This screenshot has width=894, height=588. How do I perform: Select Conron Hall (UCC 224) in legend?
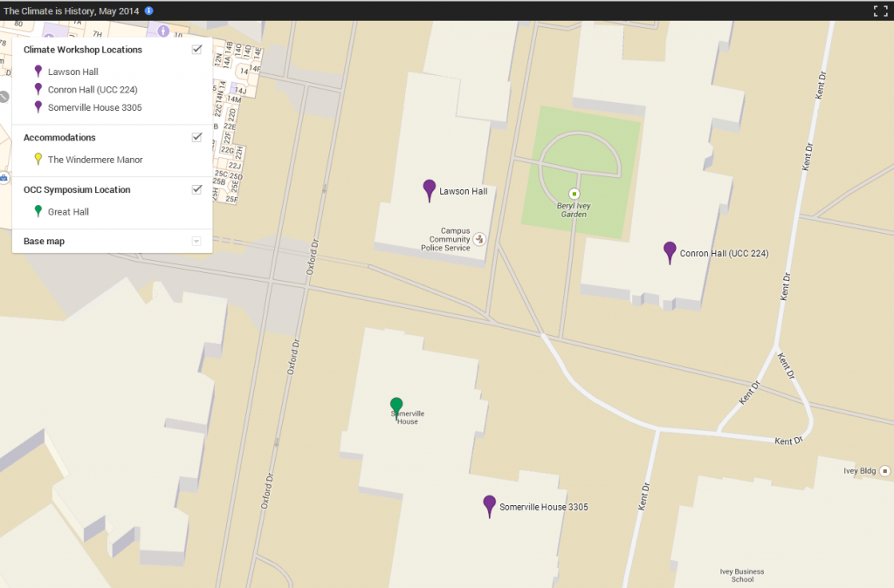pos(93,90)
